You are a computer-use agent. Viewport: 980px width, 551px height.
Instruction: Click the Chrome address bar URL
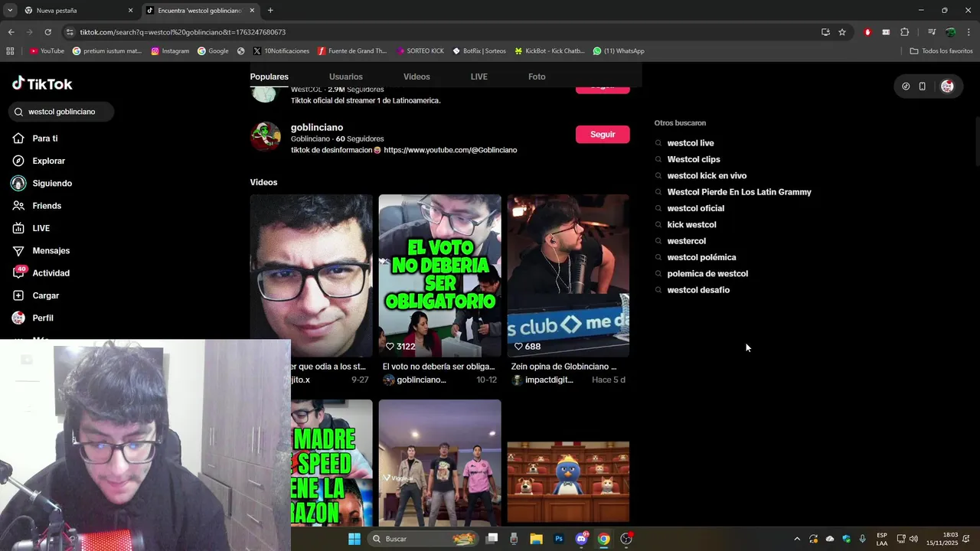[182, 32]
